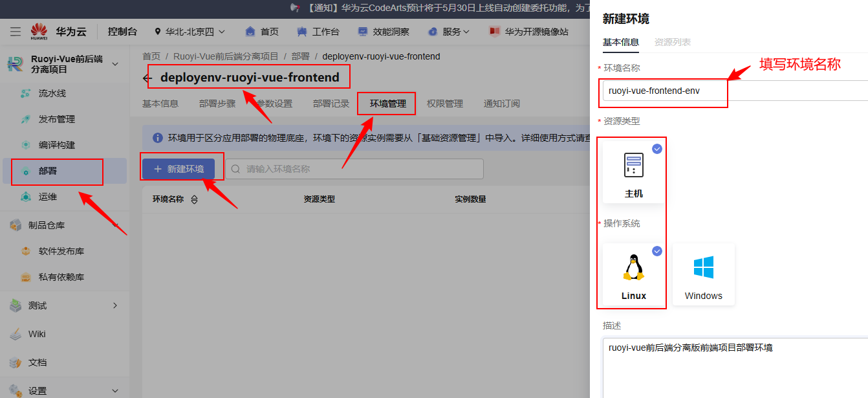Click the 新建环境 button
This screenshot has width=868, height=398.
pyautogui.click(x=179, y=169)
